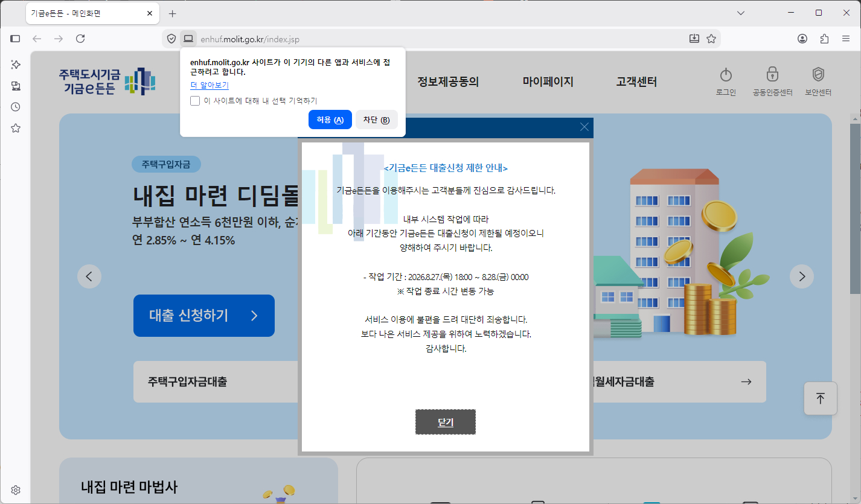Check 이 사이트에 대해 내 선택 기억하기
861x504 pixels.
coord(195,101)
